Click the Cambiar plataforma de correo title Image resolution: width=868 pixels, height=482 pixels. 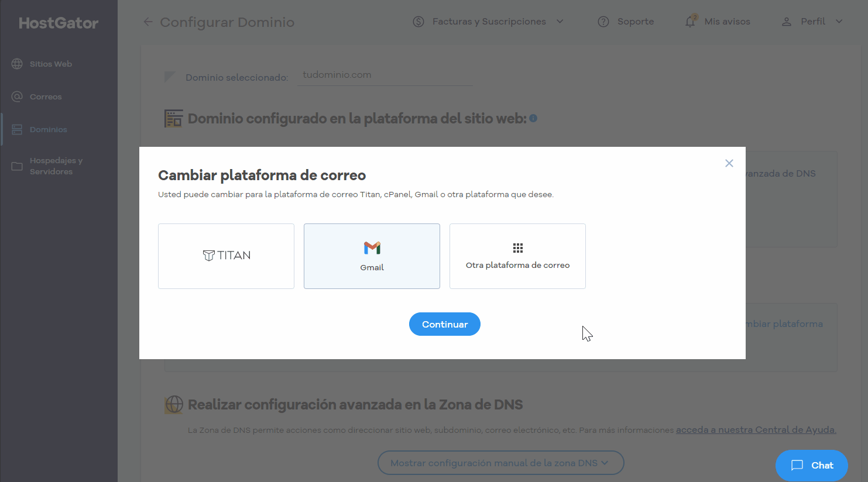point(262,175)
